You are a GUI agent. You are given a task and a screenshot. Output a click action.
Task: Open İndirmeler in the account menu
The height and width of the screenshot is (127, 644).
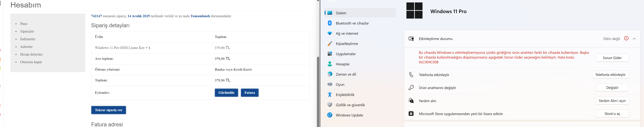28,39
